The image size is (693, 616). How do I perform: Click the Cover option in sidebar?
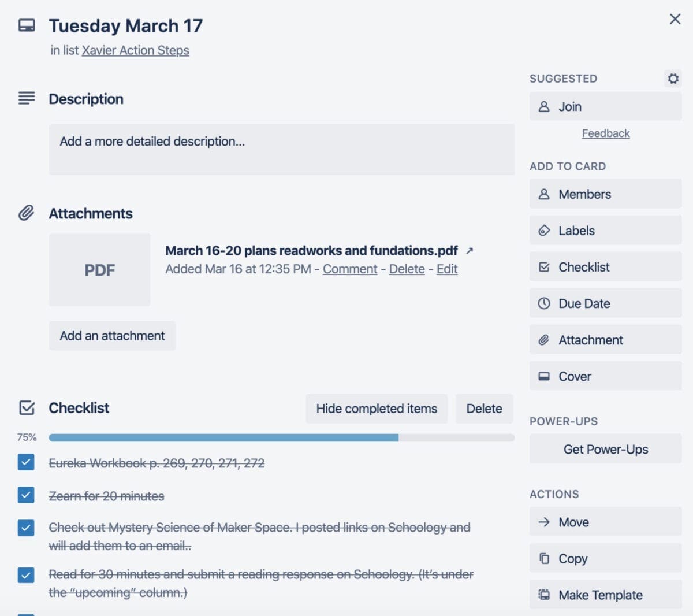605,376
